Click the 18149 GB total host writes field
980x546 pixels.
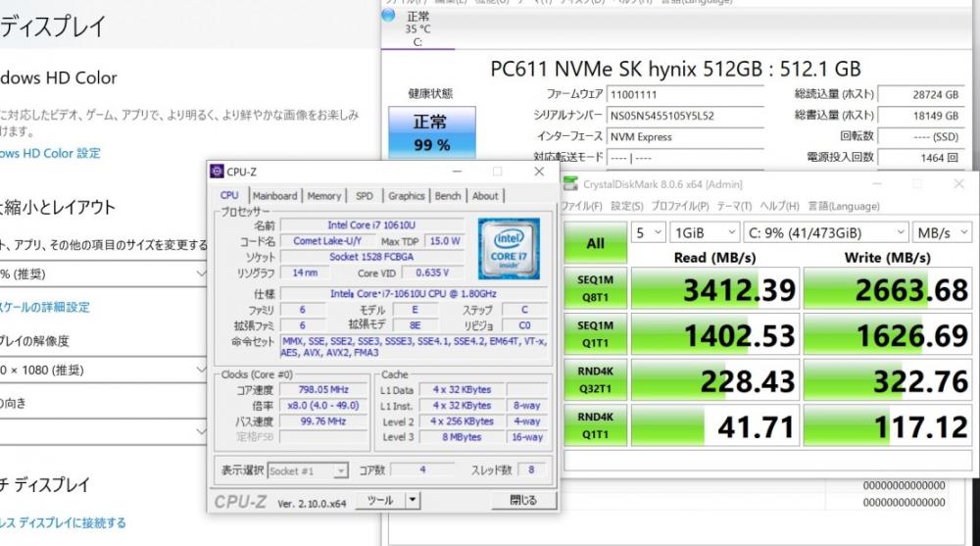coord(921,116)
